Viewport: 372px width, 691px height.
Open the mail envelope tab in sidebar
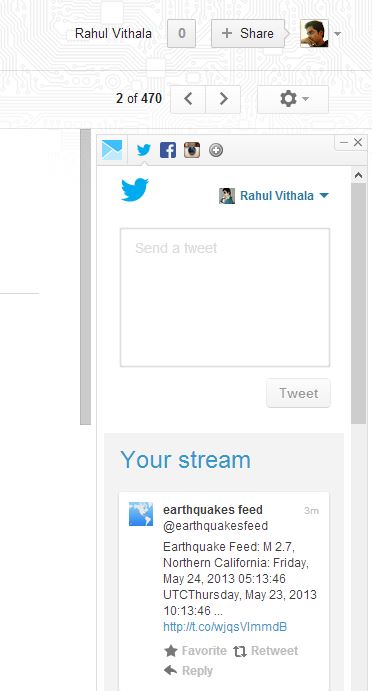(112, 149)
